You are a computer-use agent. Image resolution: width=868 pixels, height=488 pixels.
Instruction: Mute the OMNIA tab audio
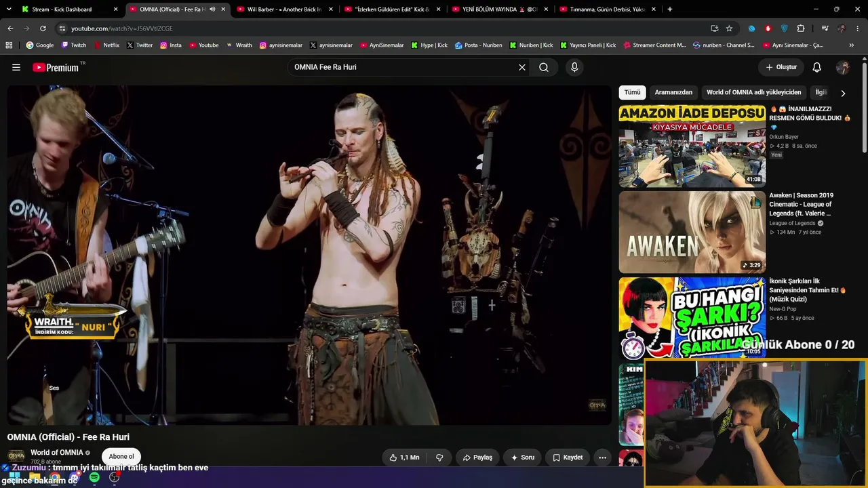tap(212, 9)
